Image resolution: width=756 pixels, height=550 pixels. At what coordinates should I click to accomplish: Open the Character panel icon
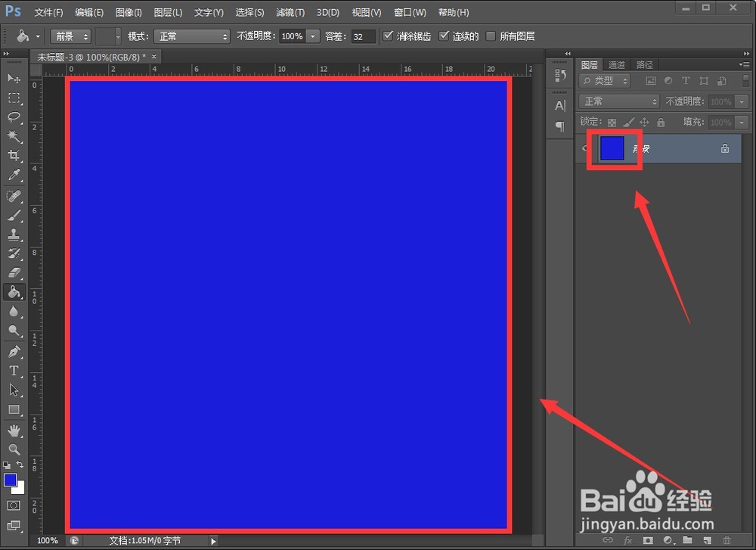click(559, 105)
